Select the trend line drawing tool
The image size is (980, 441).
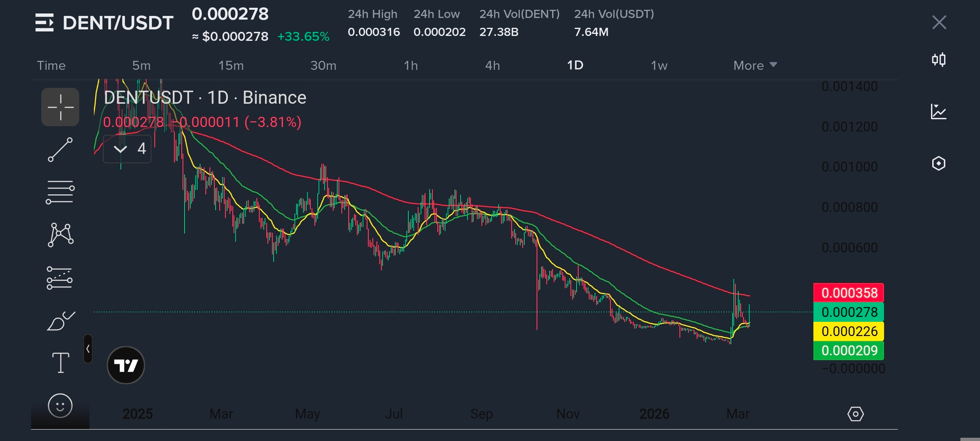coord(60,149)
